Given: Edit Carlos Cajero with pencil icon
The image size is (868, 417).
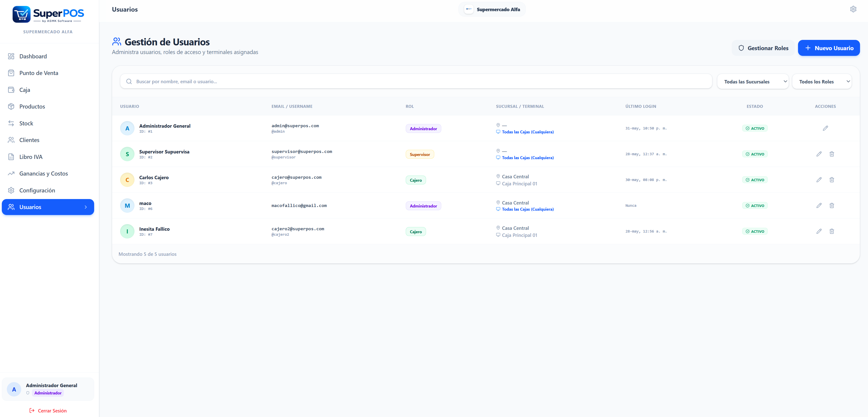Looking at the screenshot, I should [x=819, y=180].
